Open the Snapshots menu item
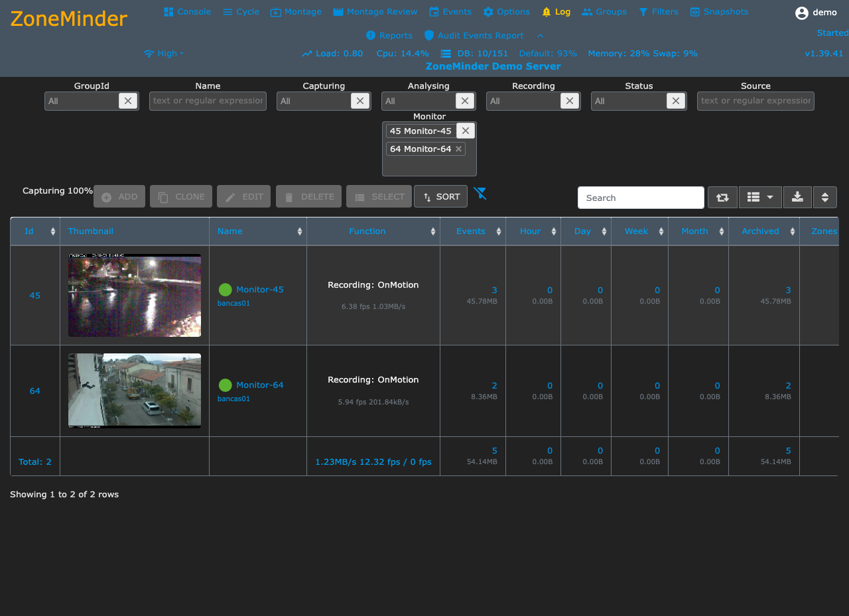The height and width of the screenshot is (616, 849). click(x=719, y=12)
